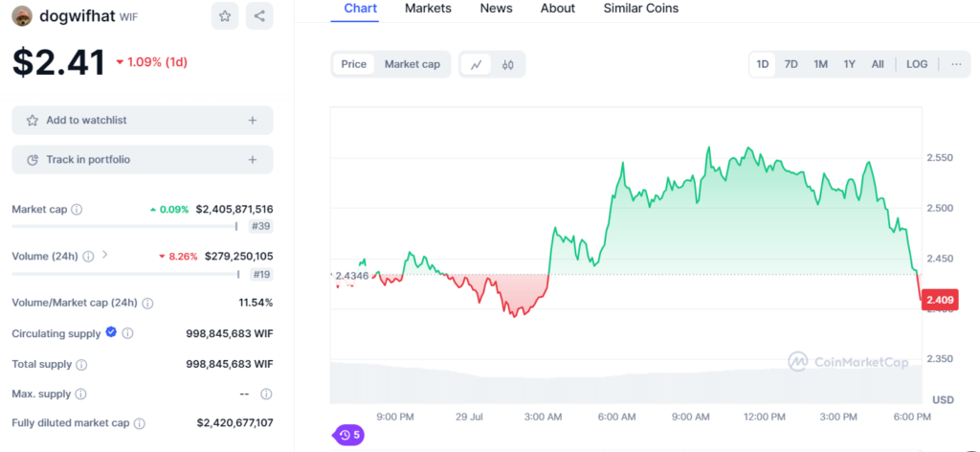
Task: Click the info icon beside Max. supply value
Action: point(266,394)
